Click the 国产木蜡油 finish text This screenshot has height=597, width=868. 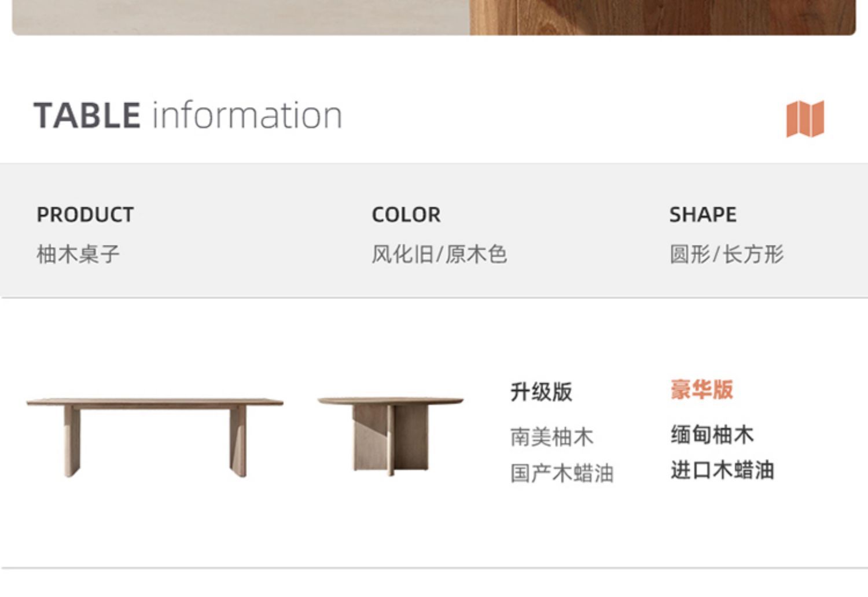[x=561, y=473]
